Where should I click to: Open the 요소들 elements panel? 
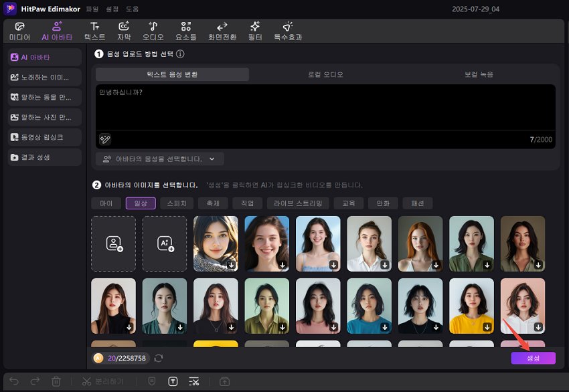pos(186,31)
